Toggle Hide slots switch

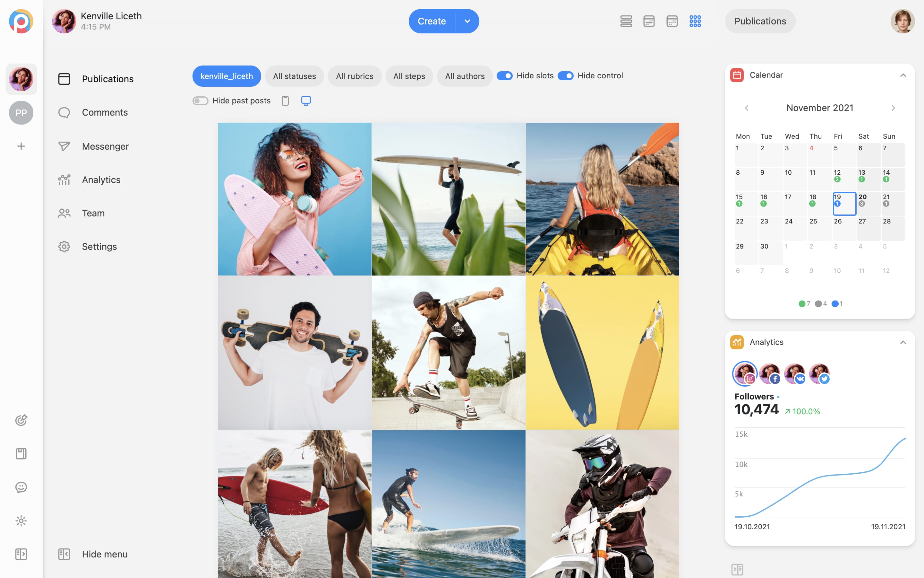[504, 76]
